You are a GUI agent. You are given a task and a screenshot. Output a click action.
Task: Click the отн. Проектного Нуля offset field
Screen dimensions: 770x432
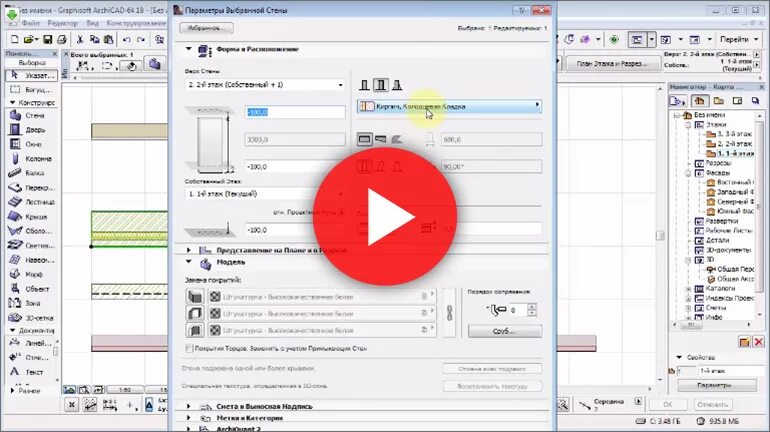pos(295,230)
